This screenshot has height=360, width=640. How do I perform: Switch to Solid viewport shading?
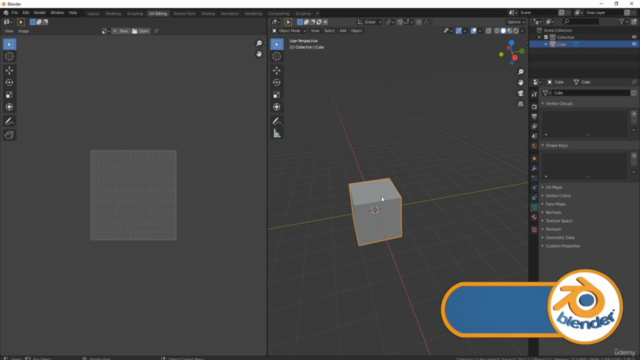click(x=503, y=31)
